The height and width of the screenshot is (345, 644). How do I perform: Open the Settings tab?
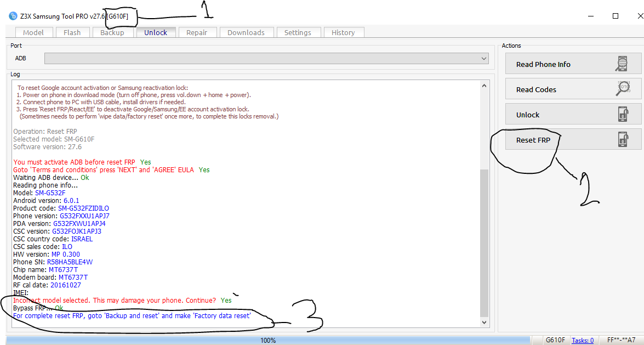tap(298, 32)
